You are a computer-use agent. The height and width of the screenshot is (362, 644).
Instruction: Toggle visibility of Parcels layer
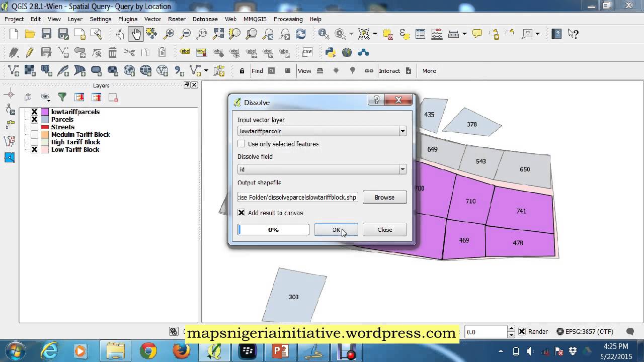(x=34, y=119)
